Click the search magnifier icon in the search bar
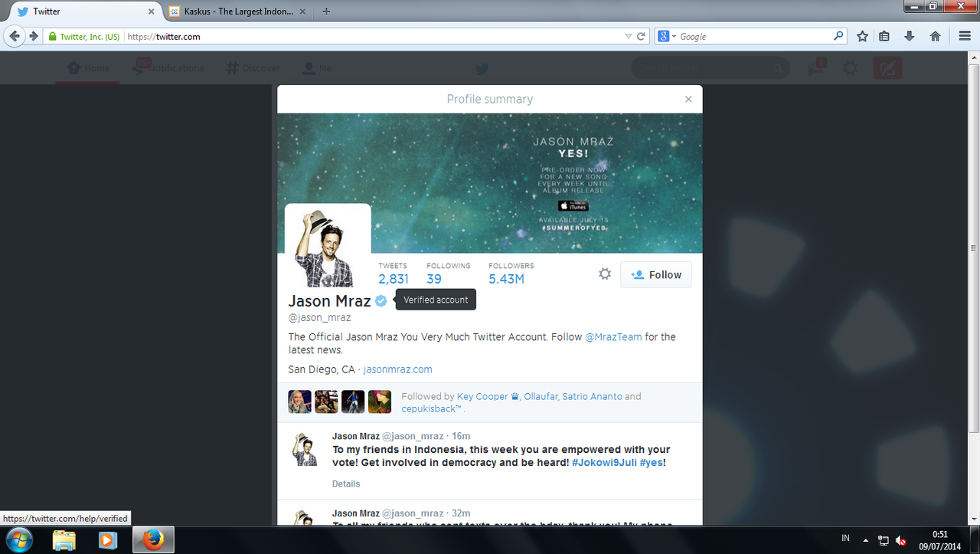 (x=838, y=35)
